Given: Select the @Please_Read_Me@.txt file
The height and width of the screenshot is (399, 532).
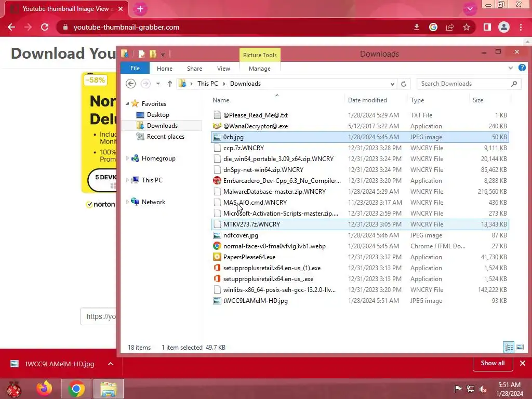Looking at the screenshot, I should coord(256,115).
